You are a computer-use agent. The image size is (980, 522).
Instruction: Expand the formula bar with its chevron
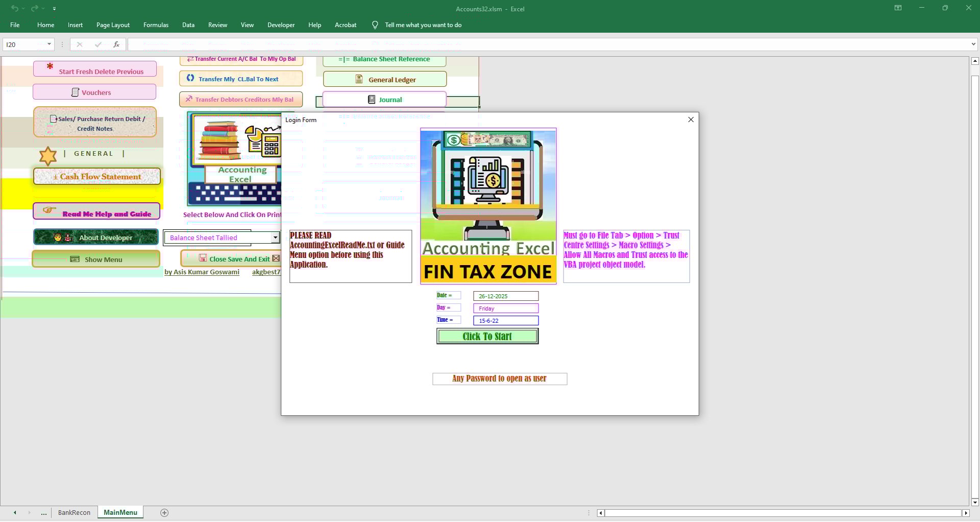click(973, 44)
